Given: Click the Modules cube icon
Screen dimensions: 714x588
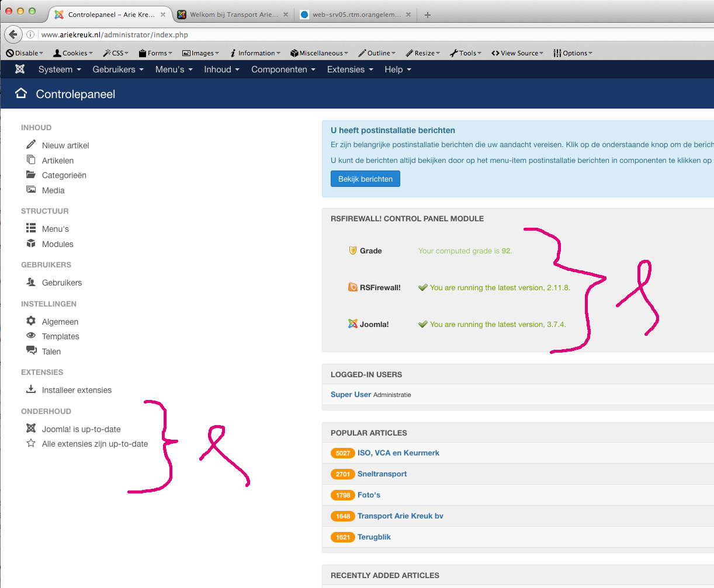Looking at the screenshot, I should (x=31, y=244).
